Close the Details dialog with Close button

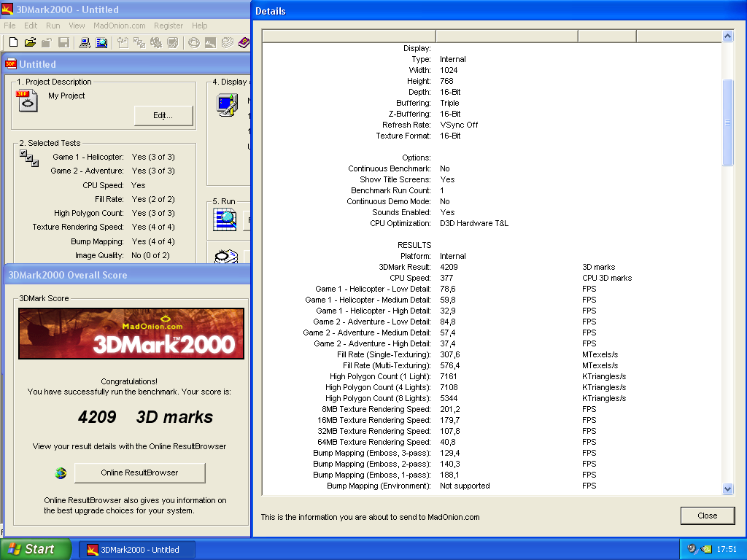coord(708,516)
